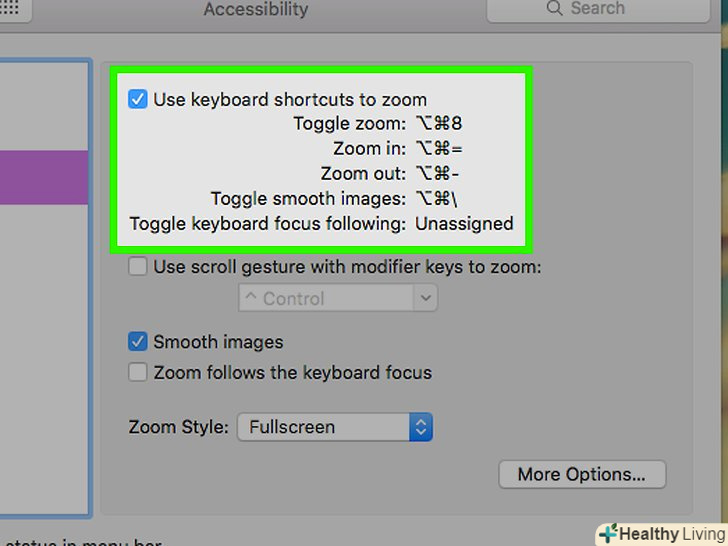Click the Toggle zoom shortcut row
Viewport: 728px width, 546px height.
[x=377, y=124]
